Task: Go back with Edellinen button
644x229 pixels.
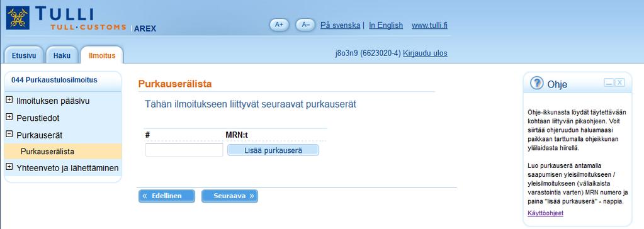Action: pyautogui.click(x=167, y=196)
